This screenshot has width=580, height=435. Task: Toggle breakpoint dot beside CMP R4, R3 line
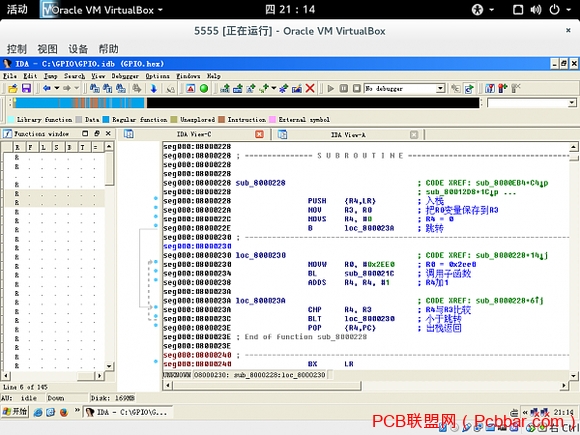point(156,307)
